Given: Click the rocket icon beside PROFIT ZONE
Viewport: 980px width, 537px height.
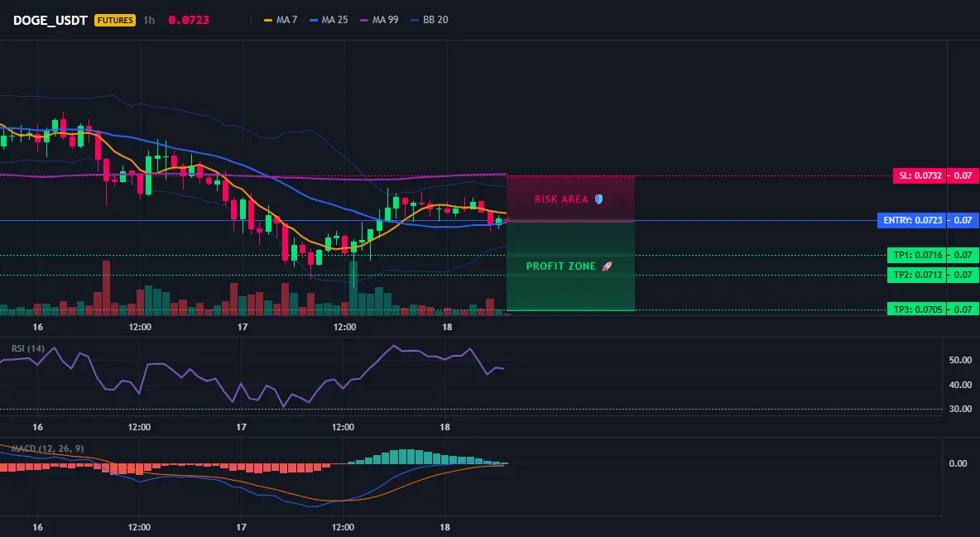Looking at the screenshot, I should click(607, 266).
